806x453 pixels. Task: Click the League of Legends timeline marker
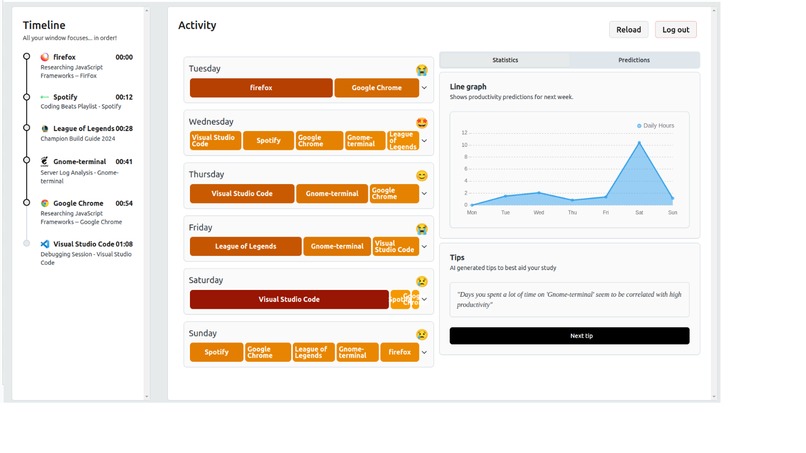click(26, 128)
